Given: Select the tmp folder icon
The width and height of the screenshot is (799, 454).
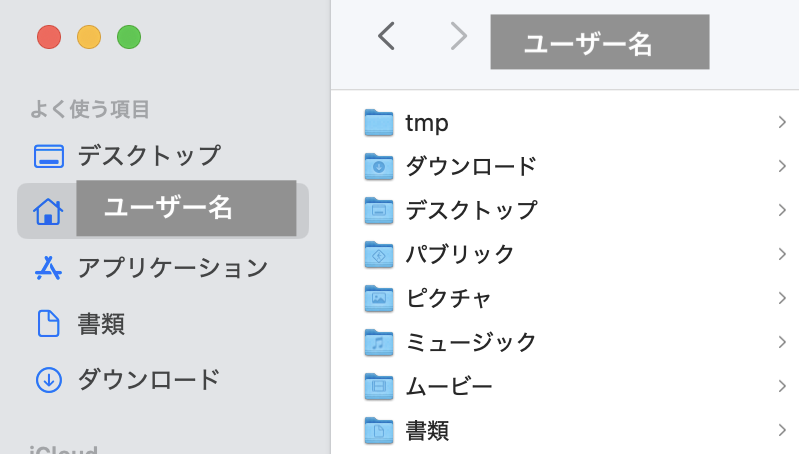Looking at the screenshot, I should click(380, 123).
